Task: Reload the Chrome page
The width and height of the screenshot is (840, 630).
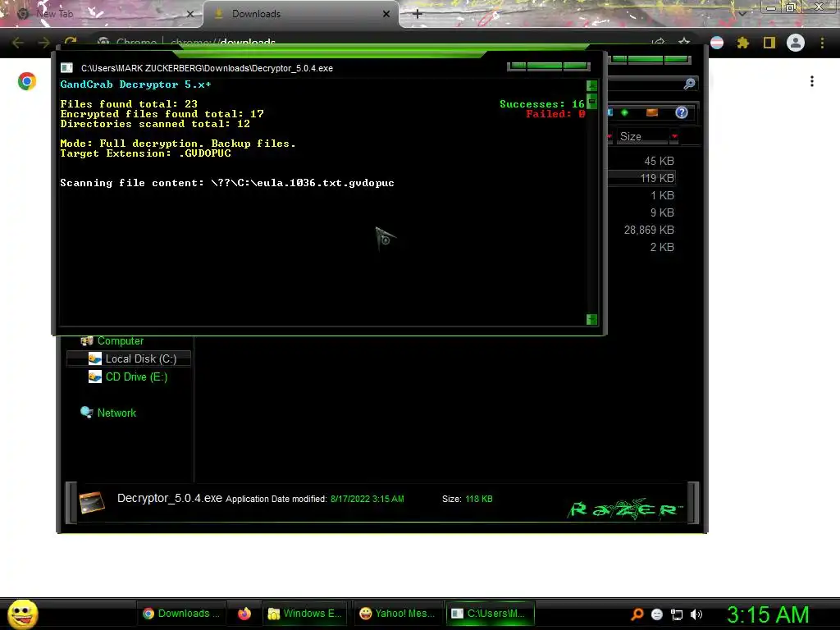Action: 71,43
